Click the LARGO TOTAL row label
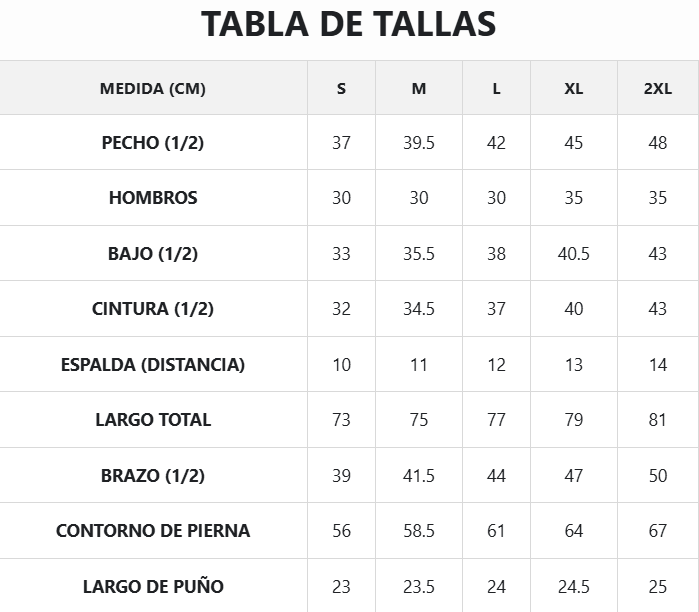699x612 pixels. point(153,420)
